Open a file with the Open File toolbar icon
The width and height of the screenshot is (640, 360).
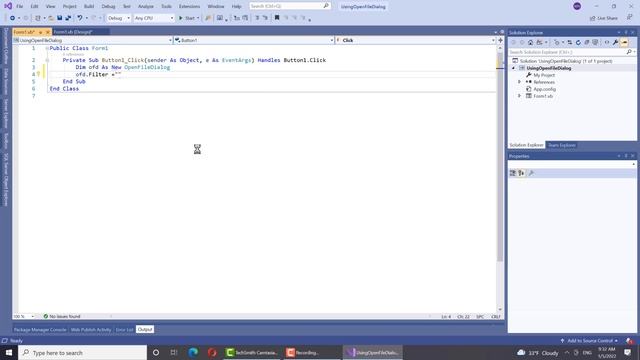(x=51, y=18)
